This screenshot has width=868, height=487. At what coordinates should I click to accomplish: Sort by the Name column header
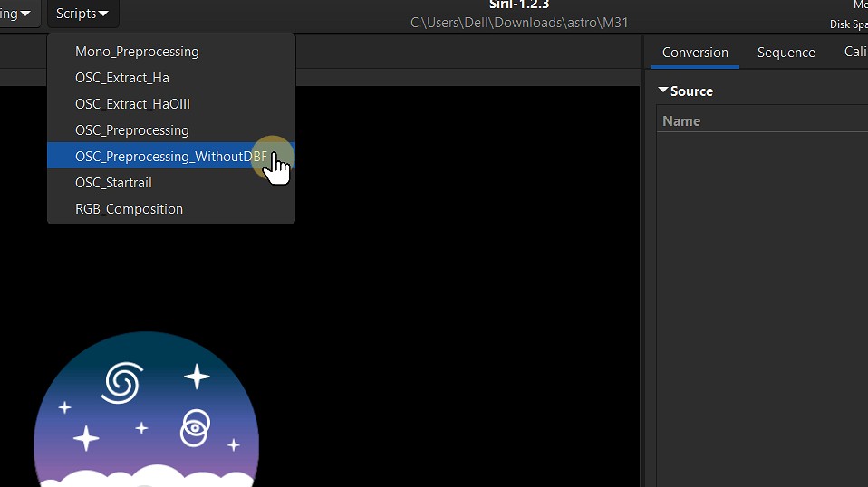681,121
